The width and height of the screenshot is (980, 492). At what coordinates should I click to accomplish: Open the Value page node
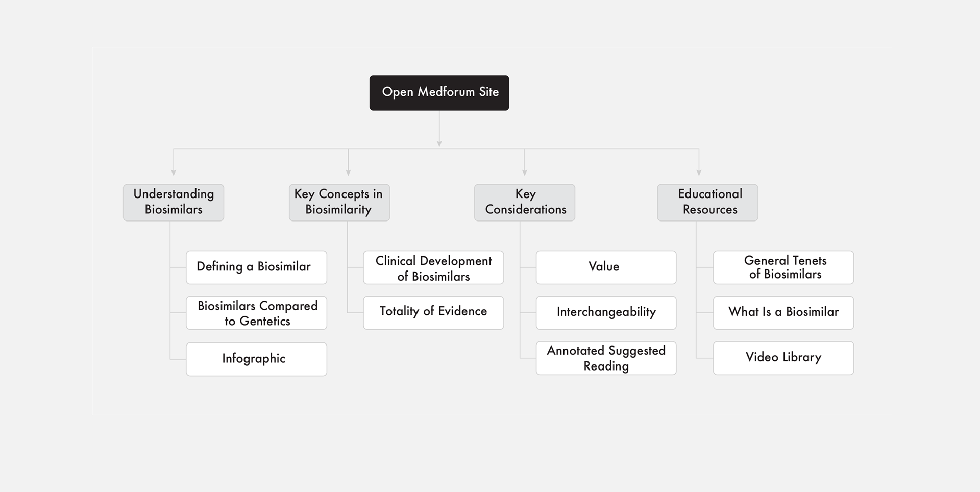606,267
